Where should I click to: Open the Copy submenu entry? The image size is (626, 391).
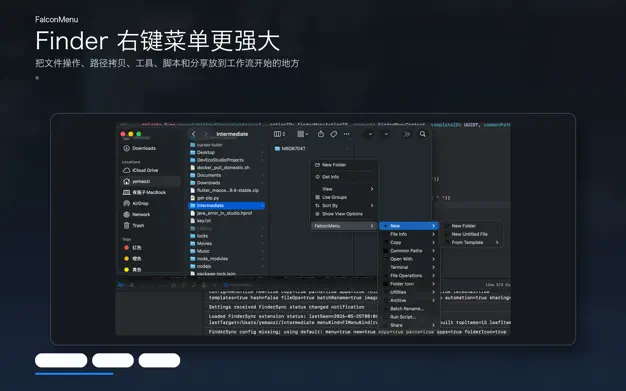(x=409, y=243)
